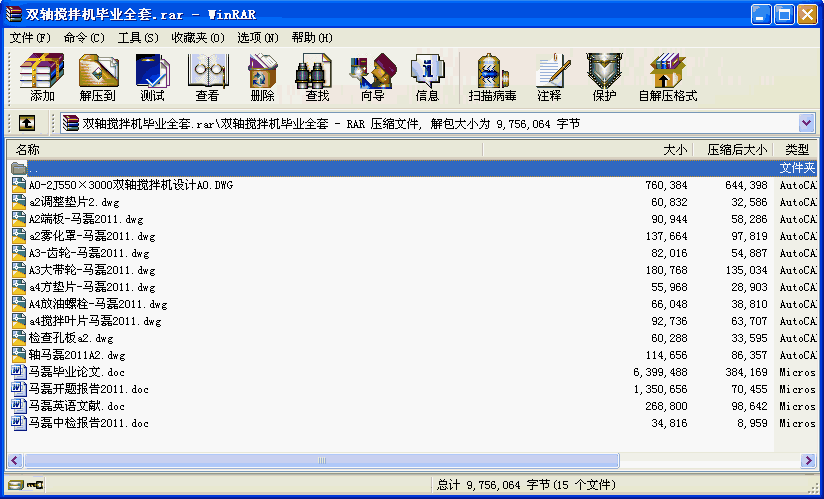Select file A3-齿轮-马磊2011.dwg
The height and width of the screenshot is (499, 824).
[89, 253]
